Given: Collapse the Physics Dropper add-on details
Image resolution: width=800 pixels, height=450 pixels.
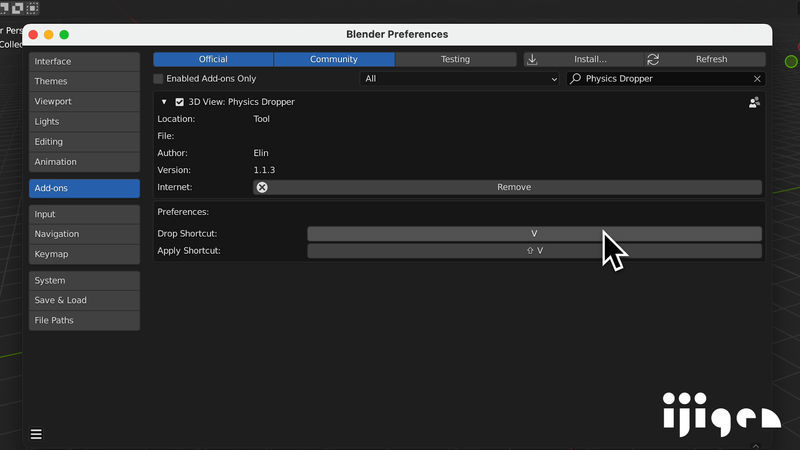Looking at the screenshot, I should pos(164,102).
